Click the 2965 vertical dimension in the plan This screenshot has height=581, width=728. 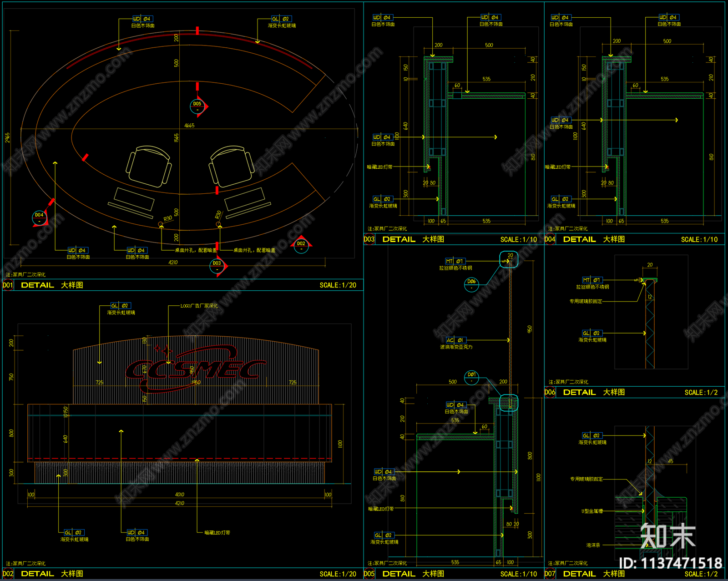tap(7, 138)
